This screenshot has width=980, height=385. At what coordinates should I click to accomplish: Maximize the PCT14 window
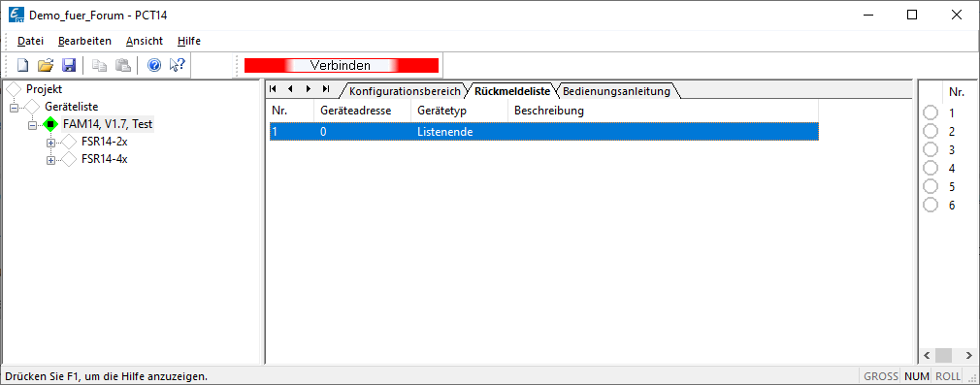pos(912,15)
